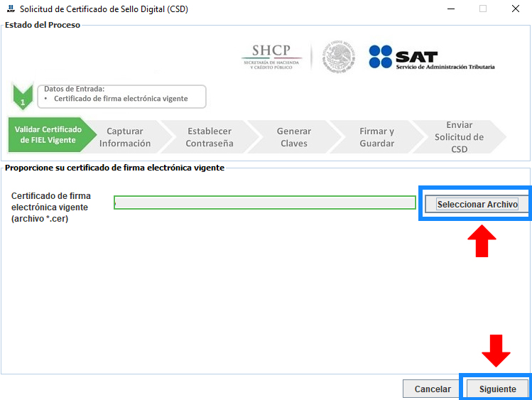Image resolution: width=532 pixels, height=400 pixels.
Task: Go to the Capturar Información step
Action: tap(125, 137)
